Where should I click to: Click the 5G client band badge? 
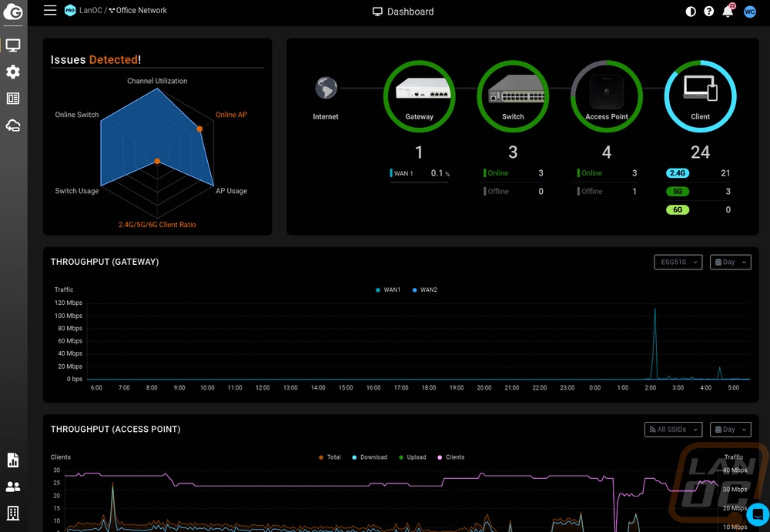tap(678, 192)
